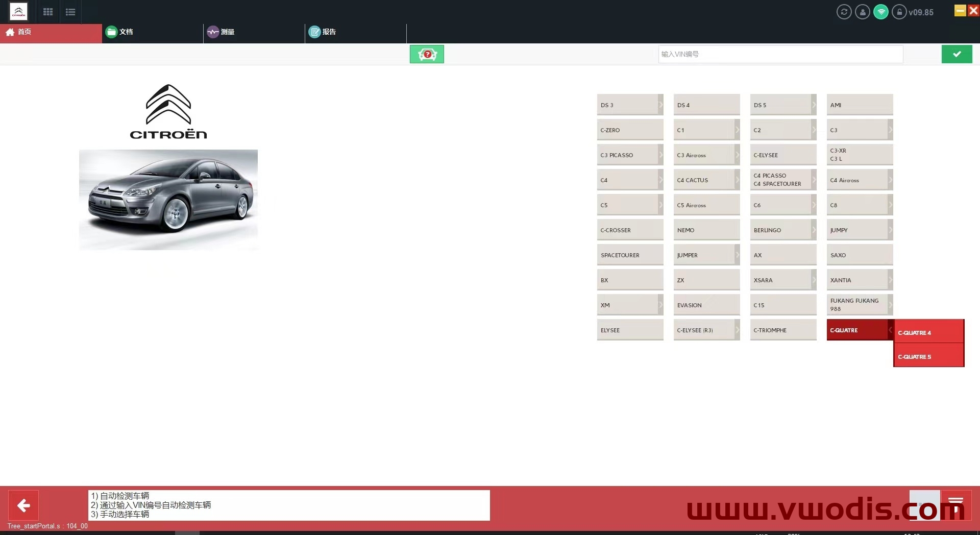This screenshot has width=980, height=535.
Task: Confirm VIN with the green checkmark button
Action: (x=957, y=54)
